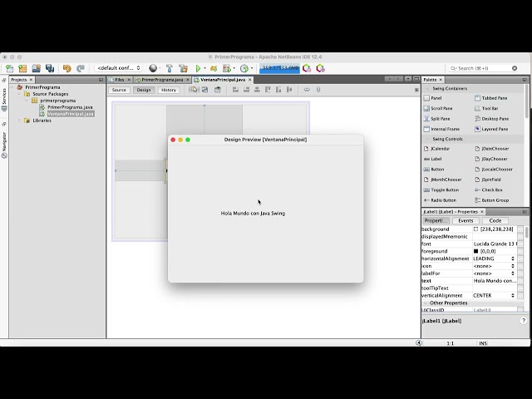Run the project with the green play icon
Viewport: 532px width, 399px height.
198,68
